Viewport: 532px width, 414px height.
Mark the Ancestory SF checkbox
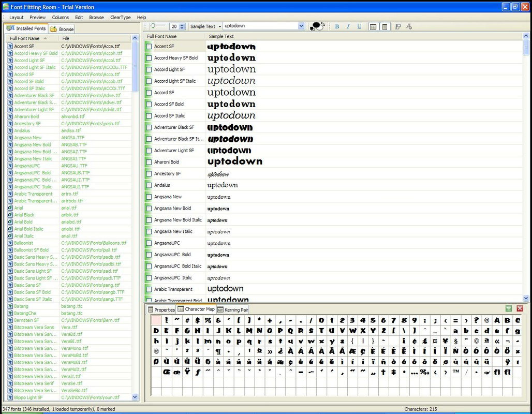pos(149,174)
